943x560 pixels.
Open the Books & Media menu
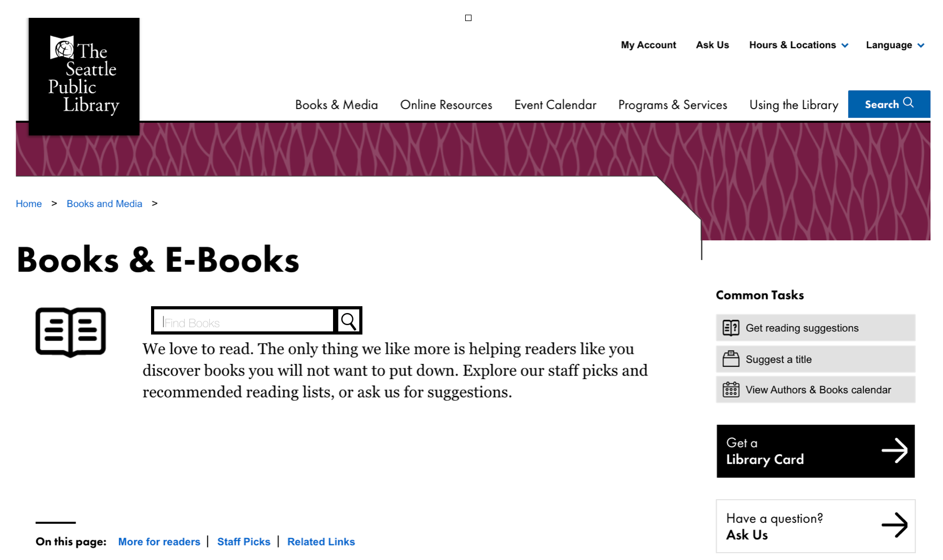(336, 105)
